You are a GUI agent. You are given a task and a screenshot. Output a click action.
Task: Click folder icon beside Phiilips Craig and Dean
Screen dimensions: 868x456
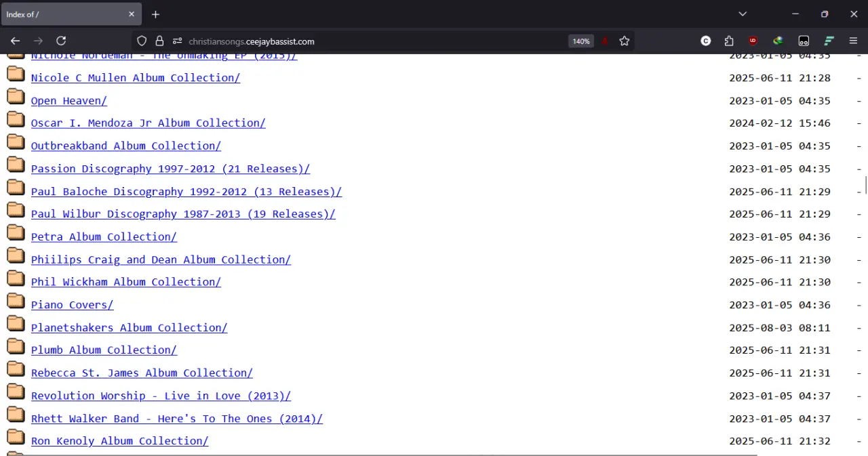tap(16, 256)
